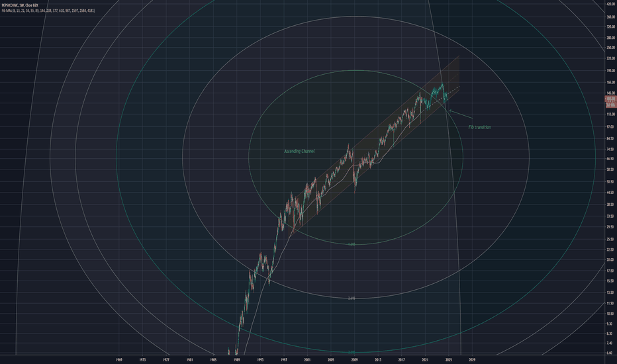Click the 280.00 price axis label
This screenshot has height=364, width=617.
click(610, 38)
